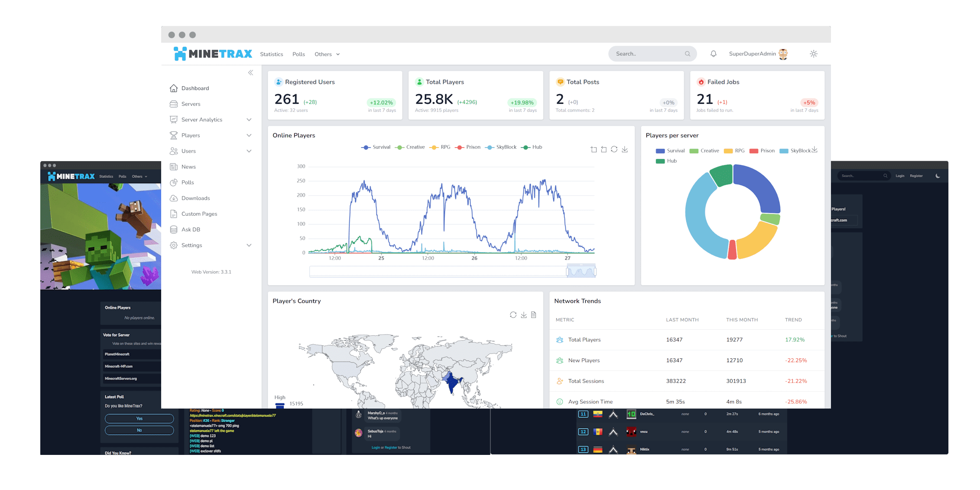Open the Dashboard sidebar link
This screenshot has width=980, height=490.
(195, 88)
